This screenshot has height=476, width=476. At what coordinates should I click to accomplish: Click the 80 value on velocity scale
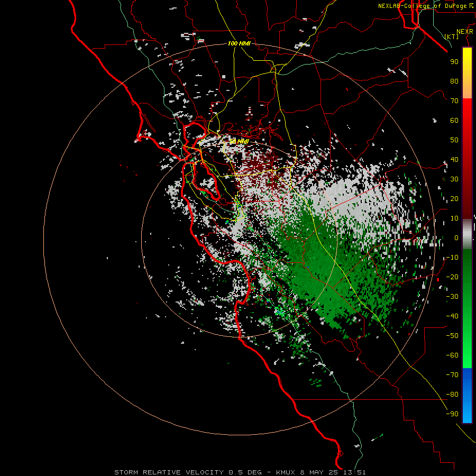454,81
